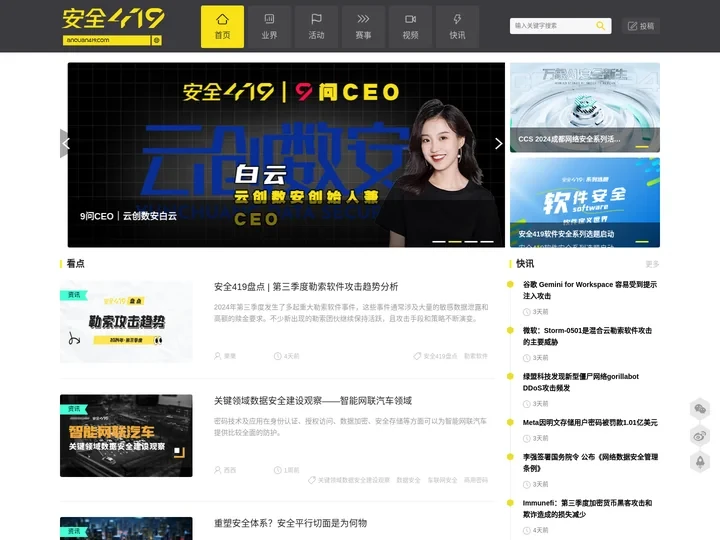This screenshot has width=720, height=540.
Task: Click the yellow magnifier search icon
Action: (x=601, y=26)
